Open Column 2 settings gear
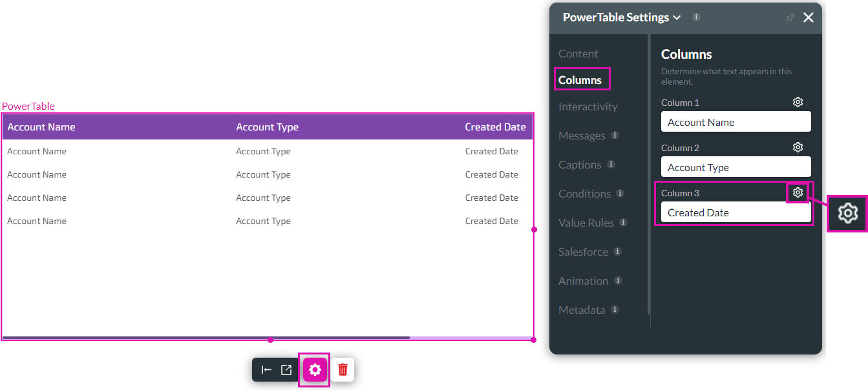Screen dimensions: 868x390 [798, 147]
